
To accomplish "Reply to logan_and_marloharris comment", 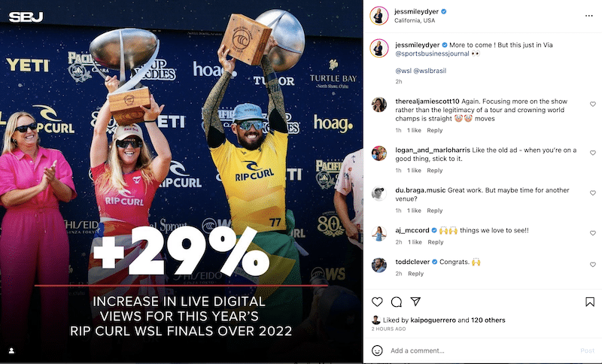I will (435, 170).
